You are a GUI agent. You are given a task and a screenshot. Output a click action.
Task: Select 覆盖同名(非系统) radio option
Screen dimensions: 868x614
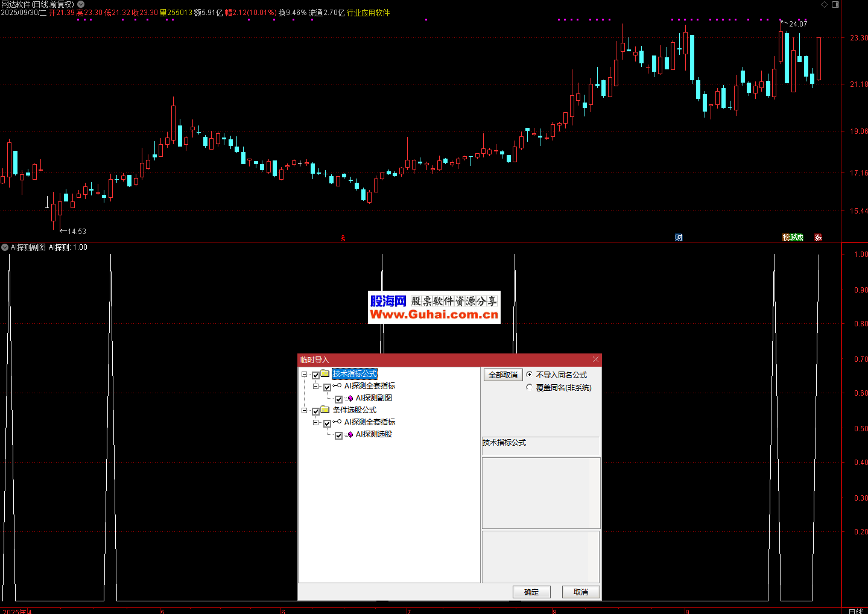click(x=530, y=388)
